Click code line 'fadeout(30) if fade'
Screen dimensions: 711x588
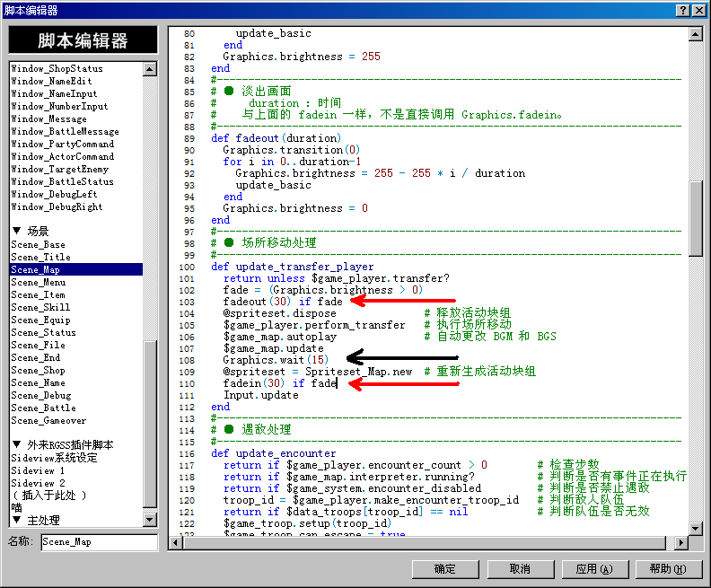[x=283, y=302]
